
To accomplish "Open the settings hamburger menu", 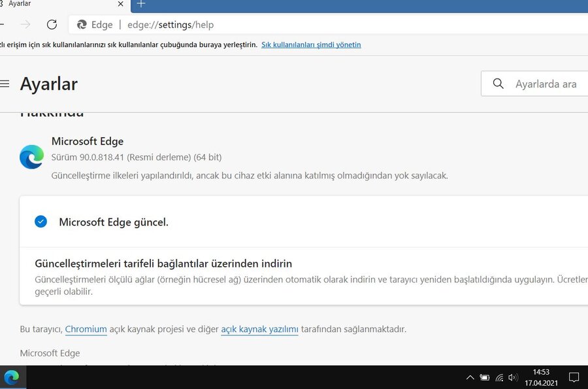I will pyautogui.click(x=5, y=84).
